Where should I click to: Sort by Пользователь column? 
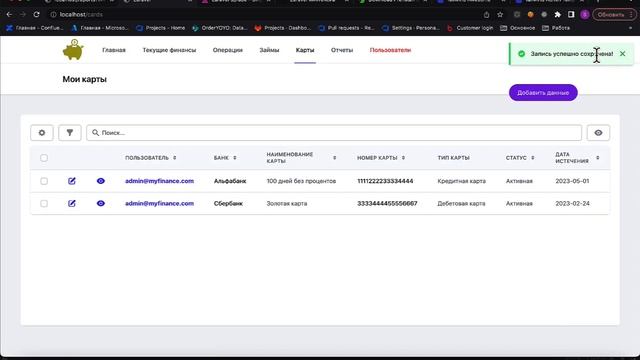coord(151,158)
